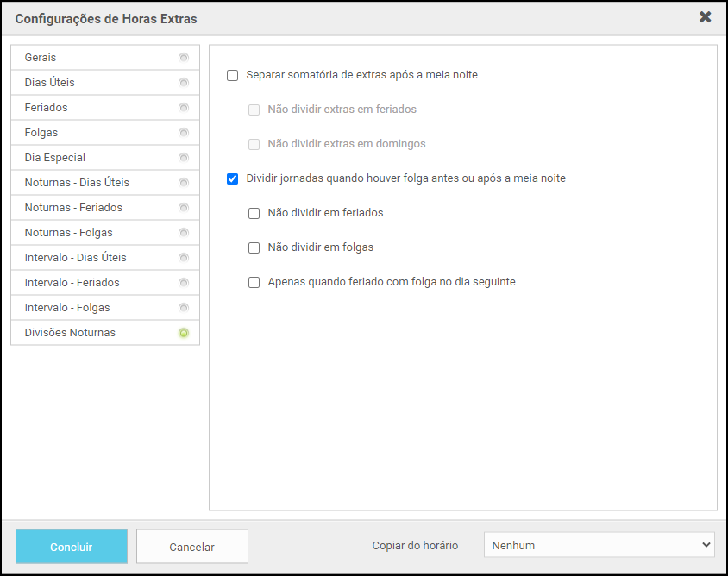Uncheck Dividir jornadas quando houver folga

point(232,178)
